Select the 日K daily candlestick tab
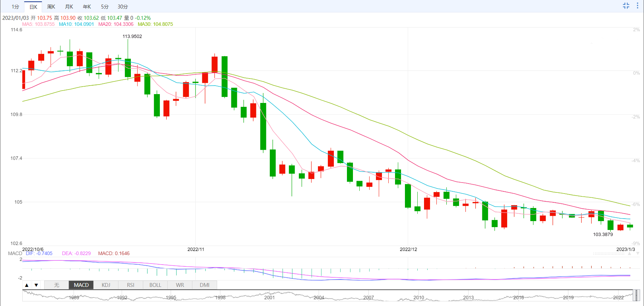The width and height of the screenshot is (644, 306). tap(33, 7)
